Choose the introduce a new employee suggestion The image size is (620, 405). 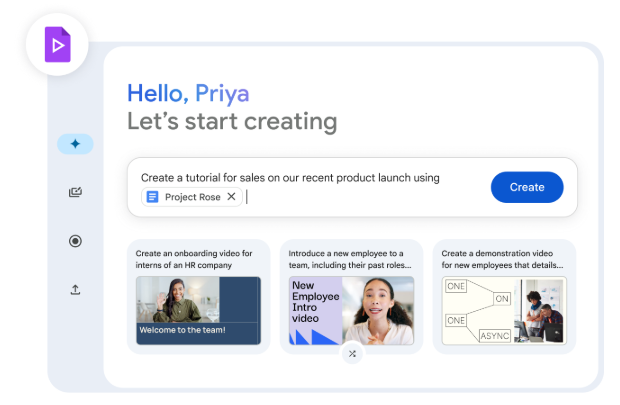351,259
